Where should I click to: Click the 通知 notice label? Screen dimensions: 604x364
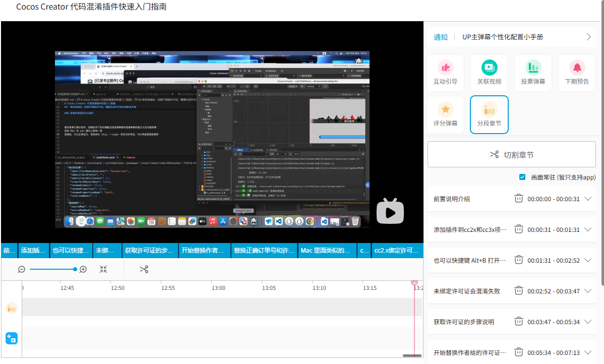(x=441, y=37)
